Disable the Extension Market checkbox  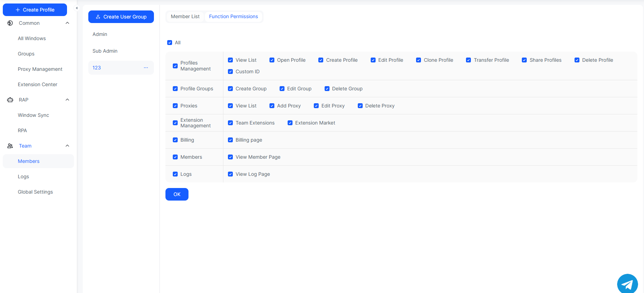point(290,123)
